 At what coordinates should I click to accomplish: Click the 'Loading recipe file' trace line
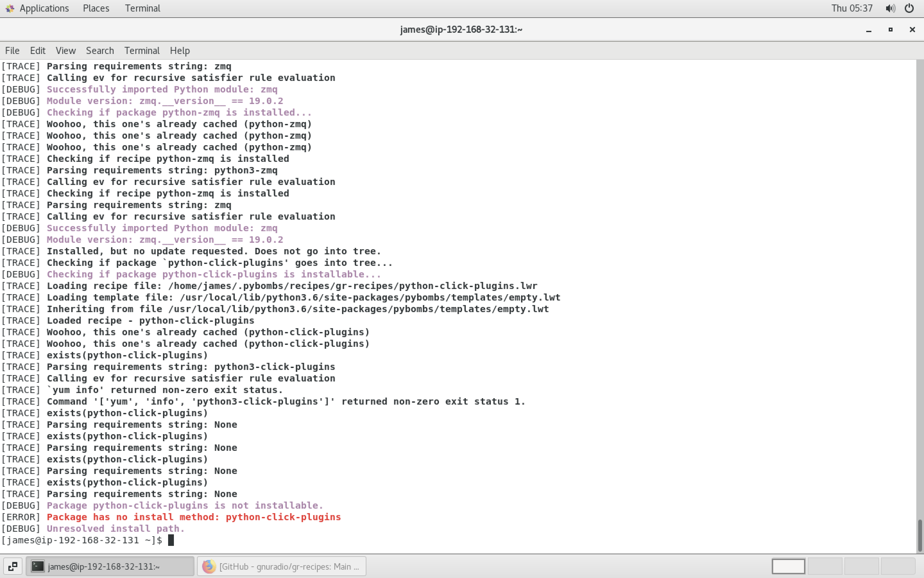coord(269,286)
